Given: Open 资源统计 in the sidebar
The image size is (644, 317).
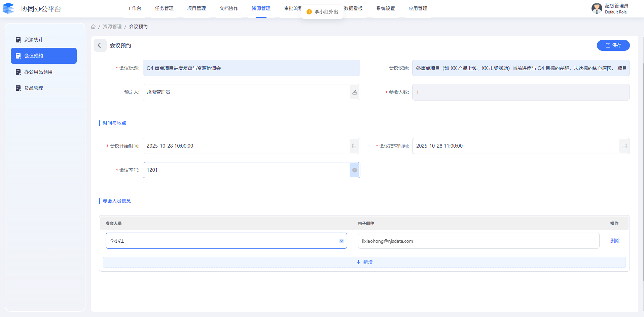Looking at the screenshot, I should (34, 40).
